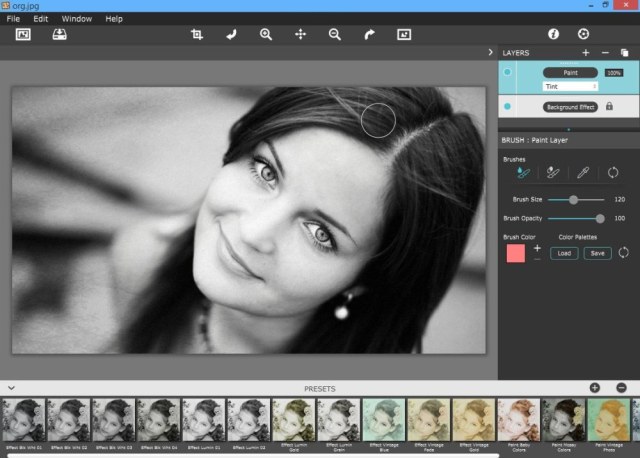640x458 pixels.
Task: Collapse the Presets panel chevron
Action: [11, 387]
